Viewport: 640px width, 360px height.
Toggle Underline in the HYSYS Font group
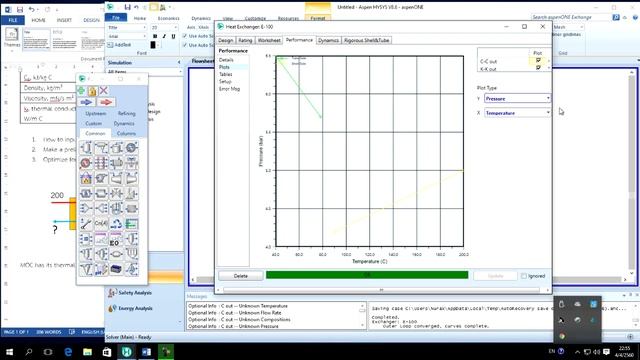[x=173, y=36]
